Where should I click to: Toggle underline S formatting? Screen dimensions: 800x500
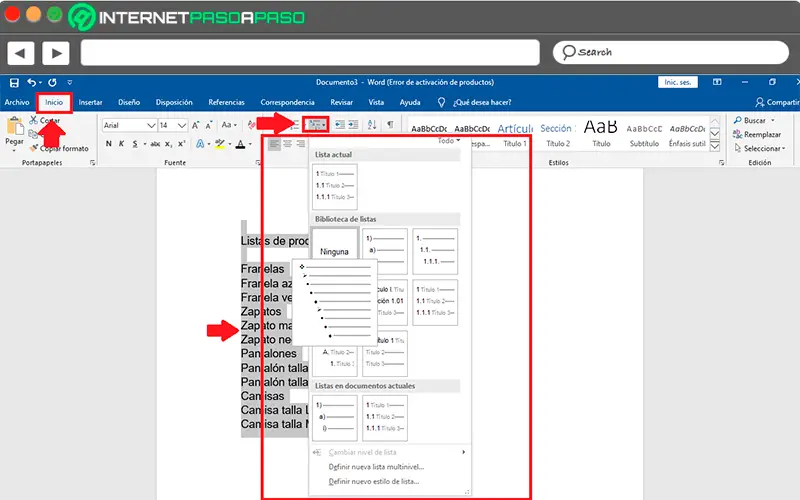click(135, 144)
